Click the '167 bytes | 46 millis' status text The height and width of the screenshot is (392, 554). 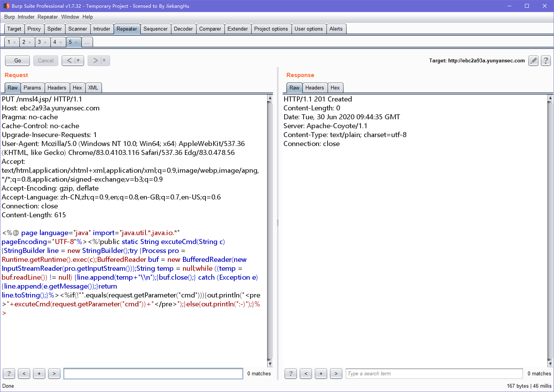529,386
